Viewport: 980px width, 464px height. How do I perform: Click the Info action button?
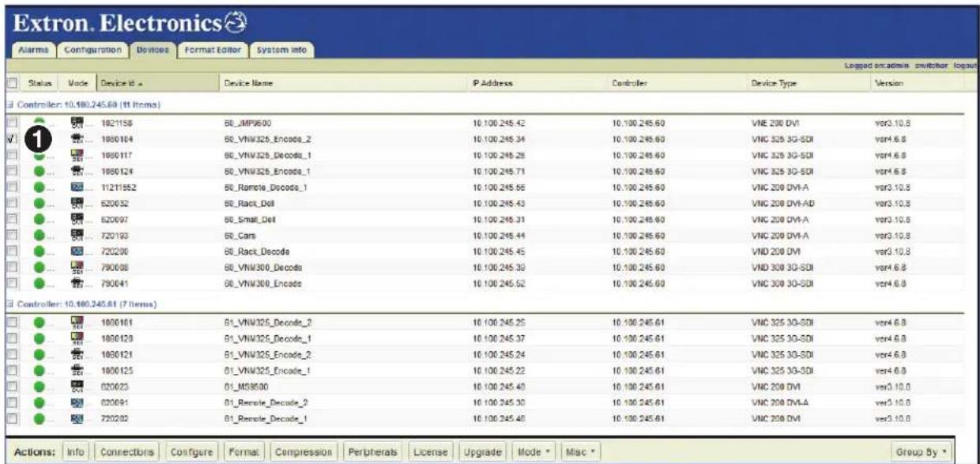coord(75,451)
